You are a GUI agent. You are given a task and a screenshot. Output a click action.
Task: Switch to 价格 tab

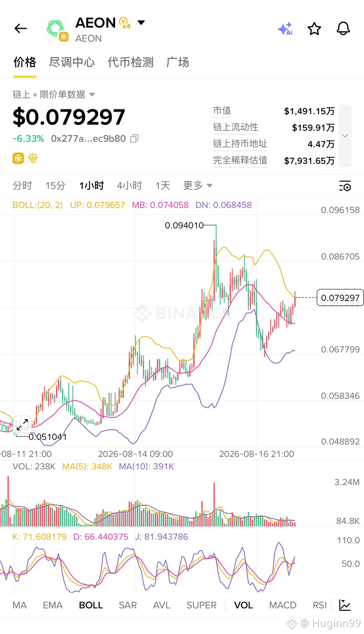click(x=25, y=62)
